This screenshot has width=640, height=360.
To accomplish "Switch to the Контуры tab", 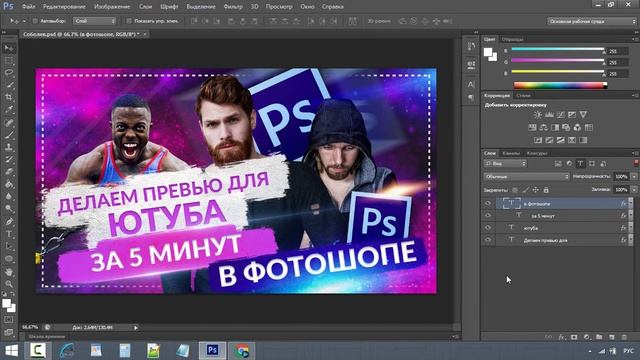I will tap(537, 153).
